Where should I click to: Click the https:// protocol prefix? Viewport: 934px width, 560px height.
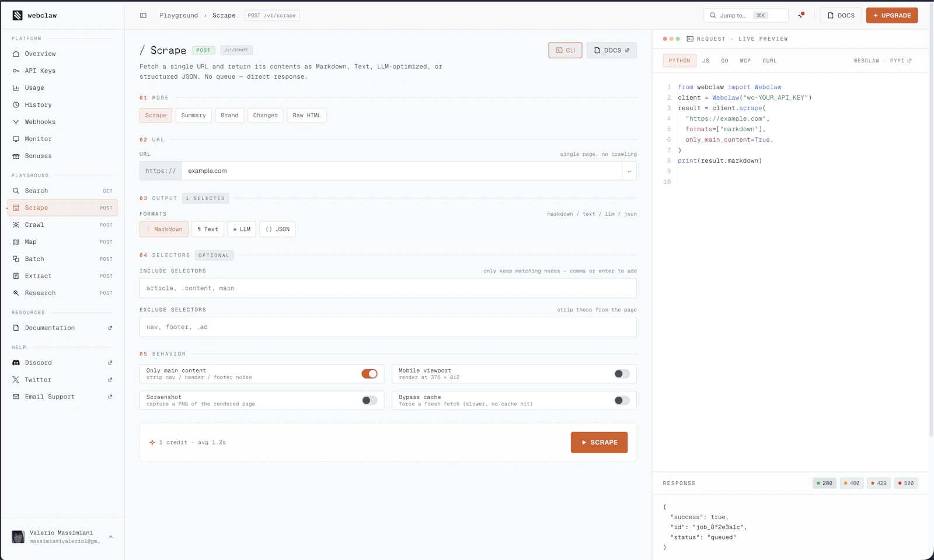pos(161,171)
